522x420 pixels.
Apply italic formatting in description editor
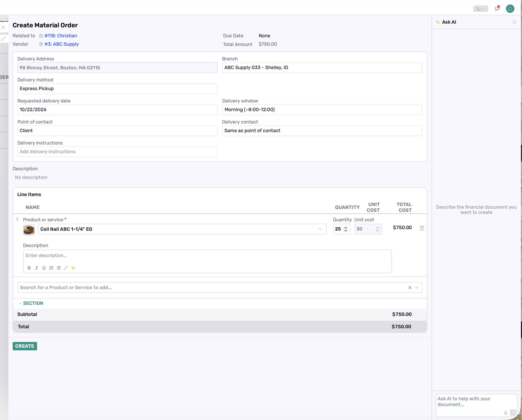click(x=37, y=268)
